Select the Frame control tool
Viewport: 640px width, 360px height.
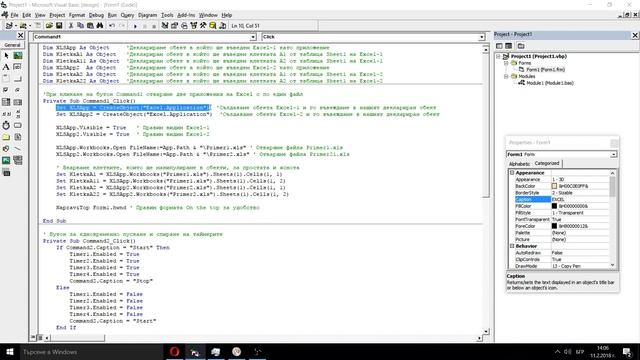click(6, 78)
